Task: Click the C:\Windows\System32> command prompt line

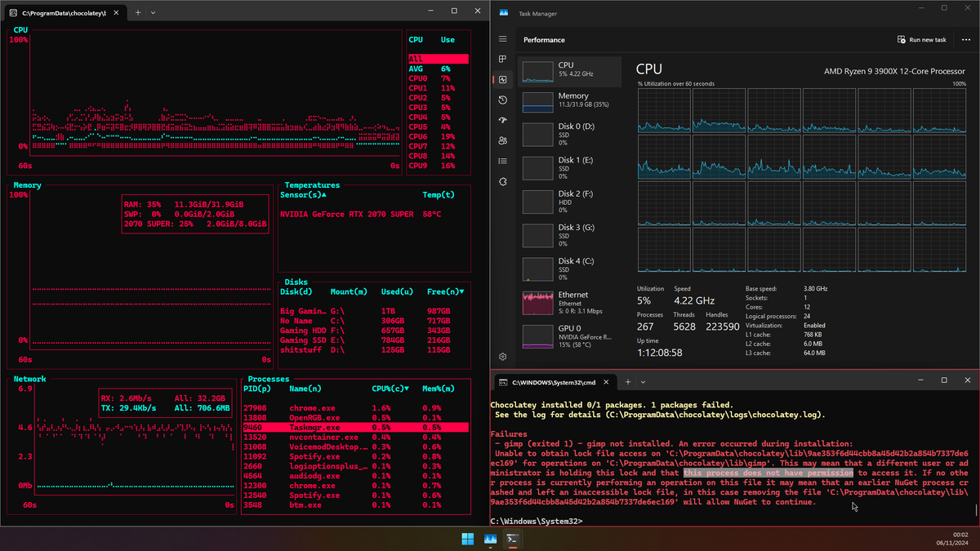Action: tap(537, 521)
